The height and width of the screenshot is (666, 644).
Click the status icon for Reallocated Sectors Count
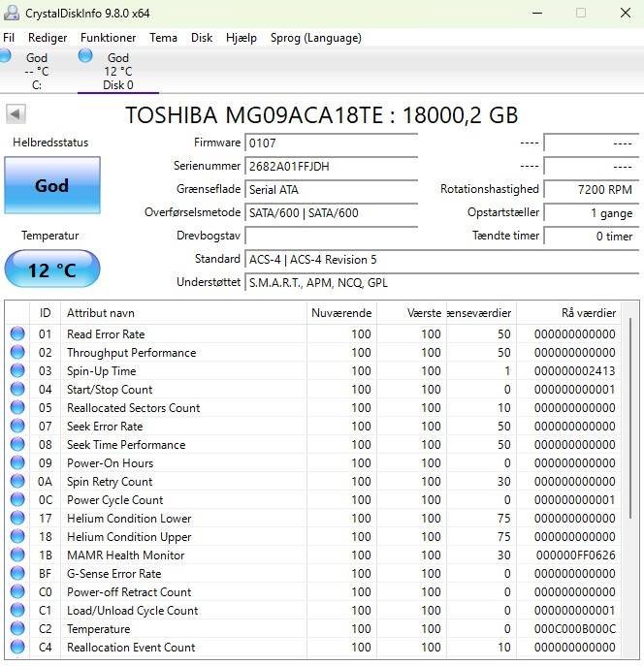tap(17, 408)
